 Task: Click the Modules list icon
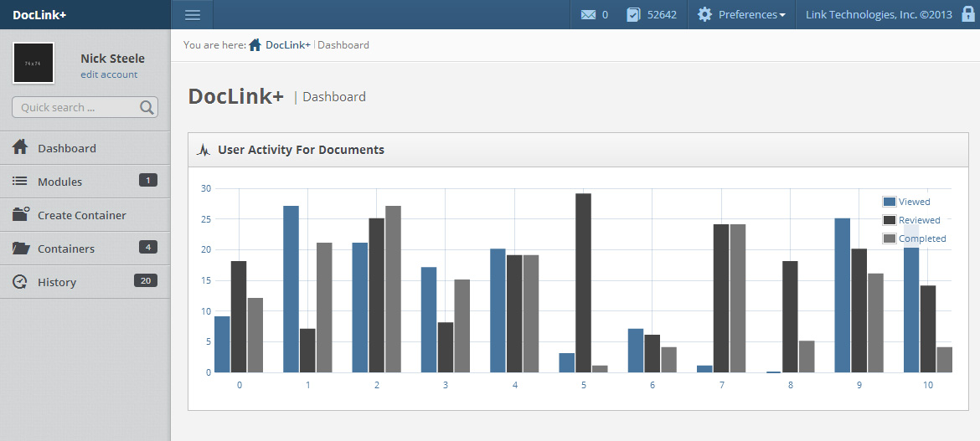[x=20, y=181]
